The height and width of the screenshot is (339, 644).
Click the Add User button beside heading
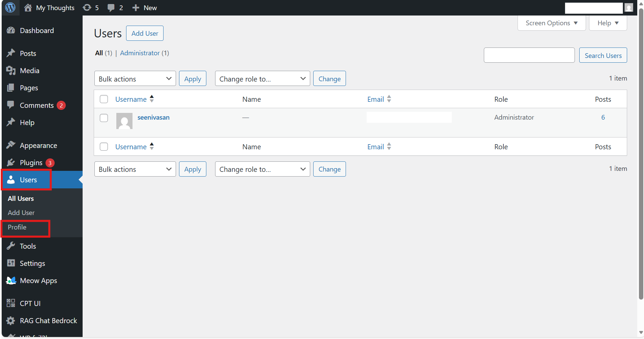(x=145, y=33)
